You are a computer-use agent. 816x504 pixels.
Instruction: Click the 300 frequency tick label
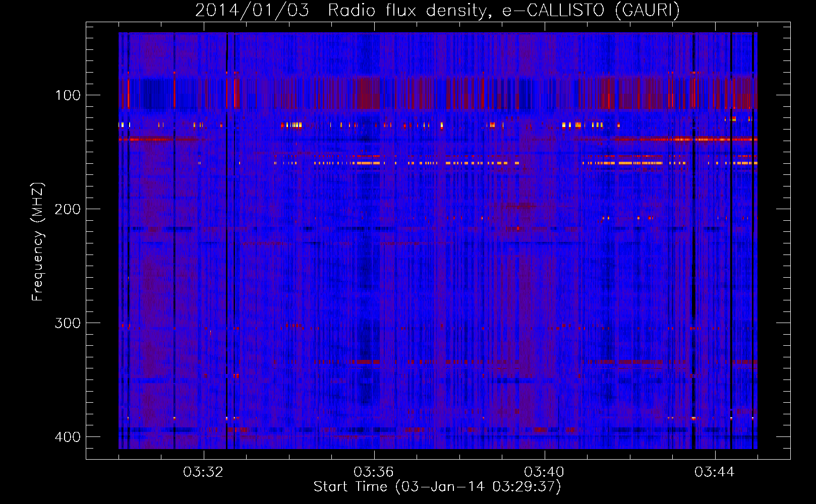tap(68, 323)
